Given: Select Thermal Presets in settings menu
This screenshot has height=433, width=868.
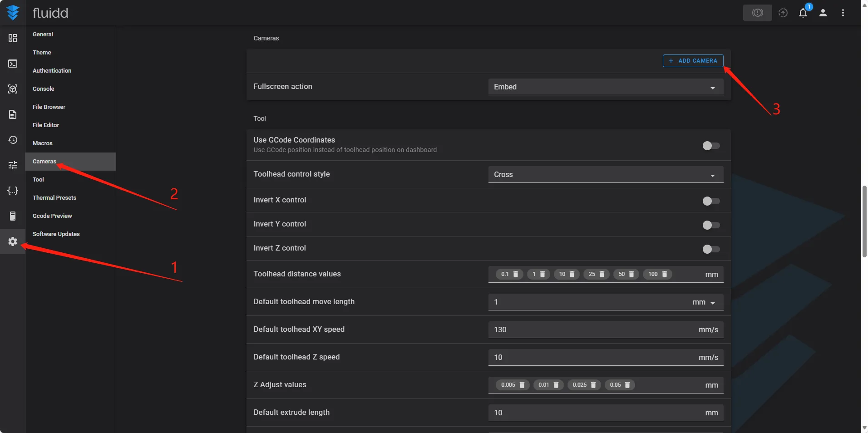Looking at the screenshot, I should (54, 198).
